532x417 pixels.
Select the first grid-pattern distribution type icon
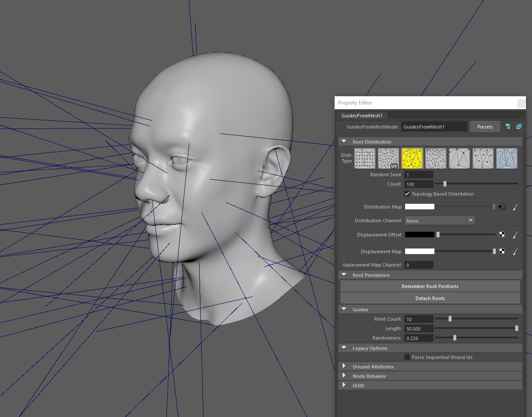tap(365, 158)
